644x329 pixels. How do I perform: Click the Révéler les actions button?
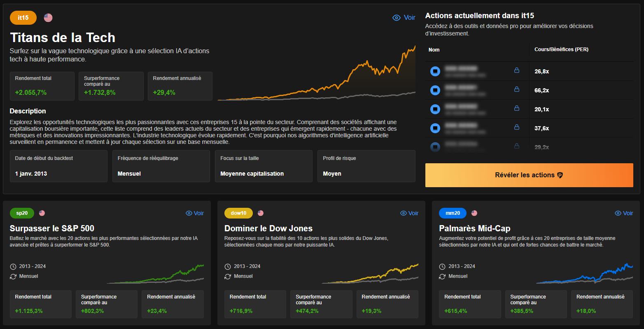click(x=529, y=175)
